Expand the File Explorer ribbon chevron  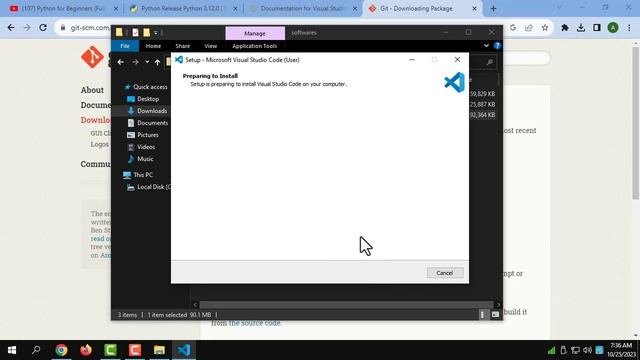click(486, 46)
